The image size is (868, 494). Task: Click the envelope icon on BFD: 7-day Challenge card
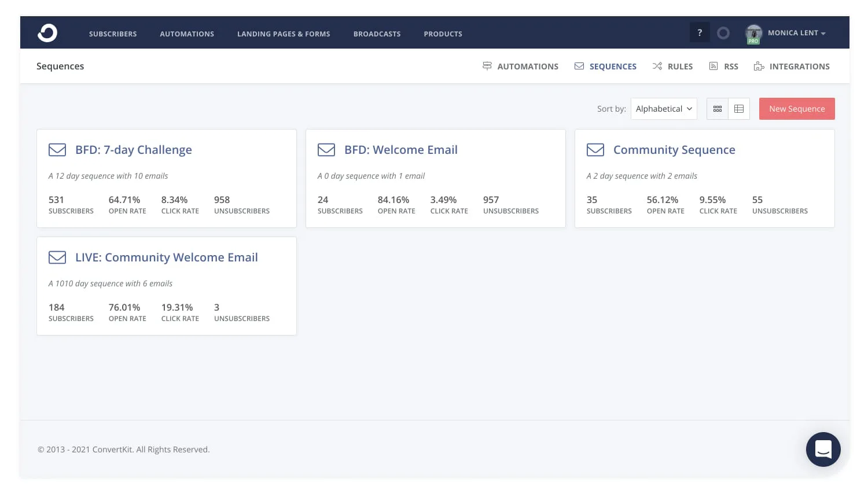click(x=57, y=149)
